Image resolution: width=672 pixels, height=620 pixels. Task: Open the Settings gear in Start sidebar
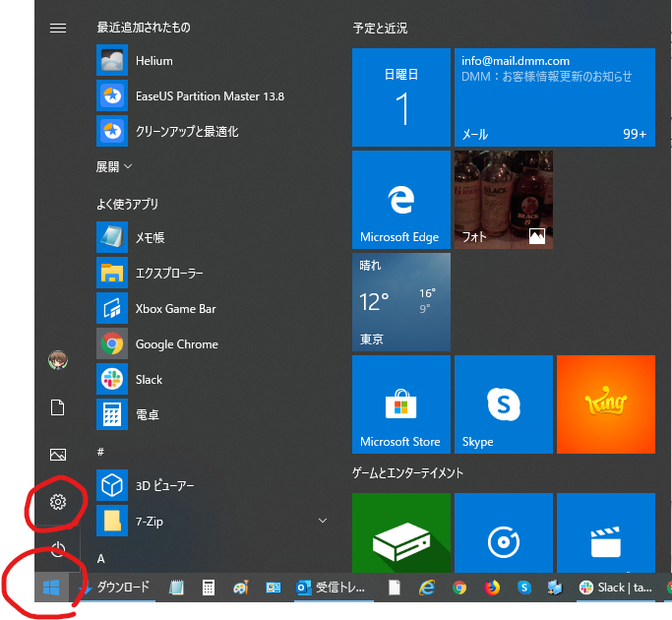[x=58, y=502]
